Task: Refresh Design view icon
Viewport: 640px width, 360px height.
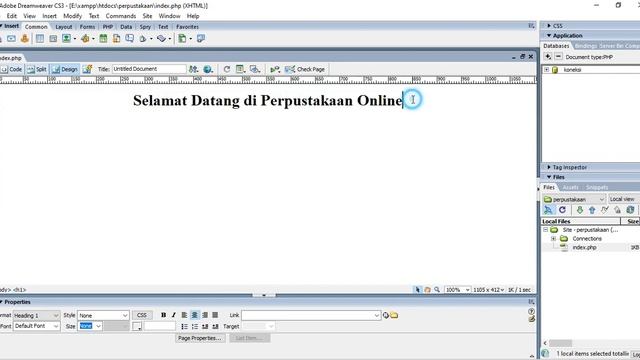Action: click(227, 69)
